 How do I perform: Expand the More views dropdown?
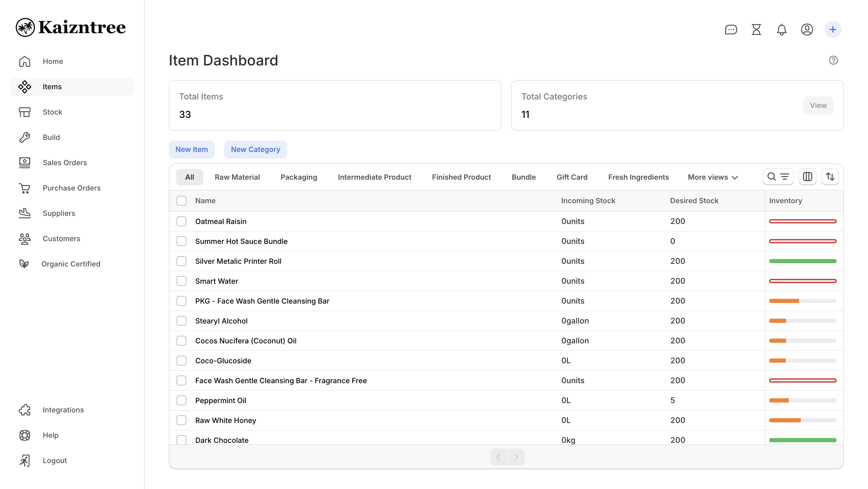pos(713,177)
